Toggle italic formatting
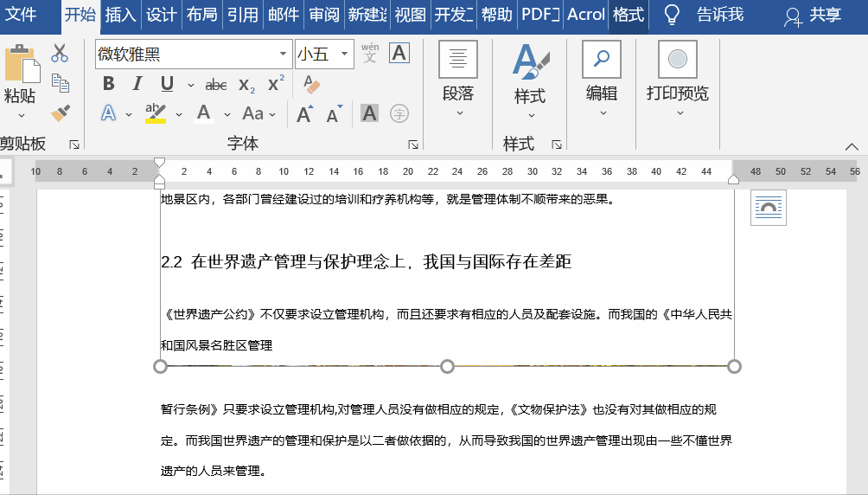The width and height of the screenshot is (868, 495). click(137, 84)
